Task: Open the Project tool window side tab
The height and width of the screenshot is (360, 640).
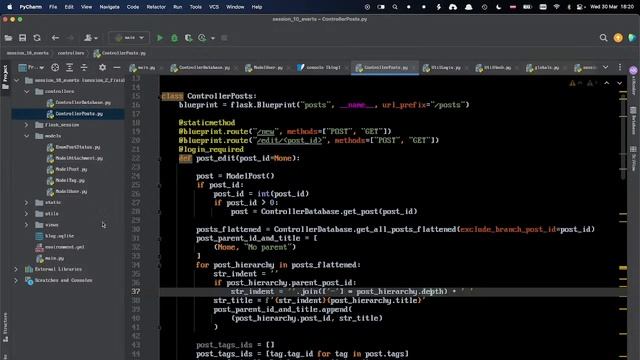Action: pos(5,78)
